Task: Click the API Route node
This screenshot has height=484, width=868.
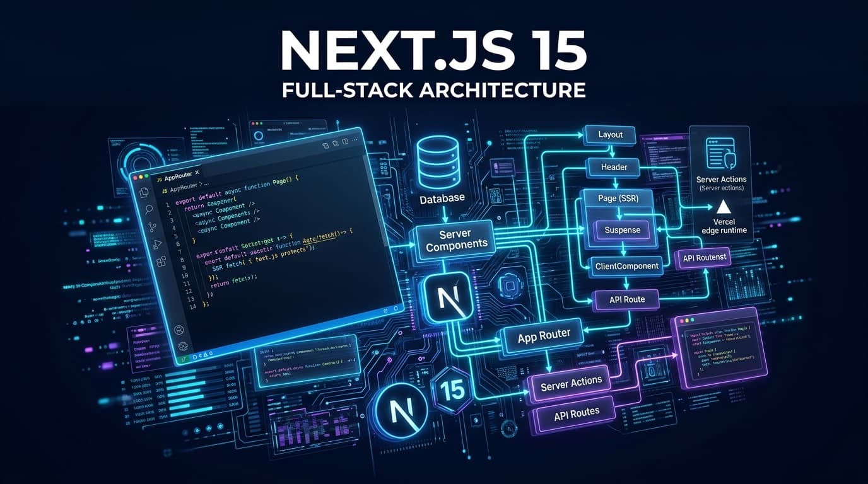Action: point(626,299)
